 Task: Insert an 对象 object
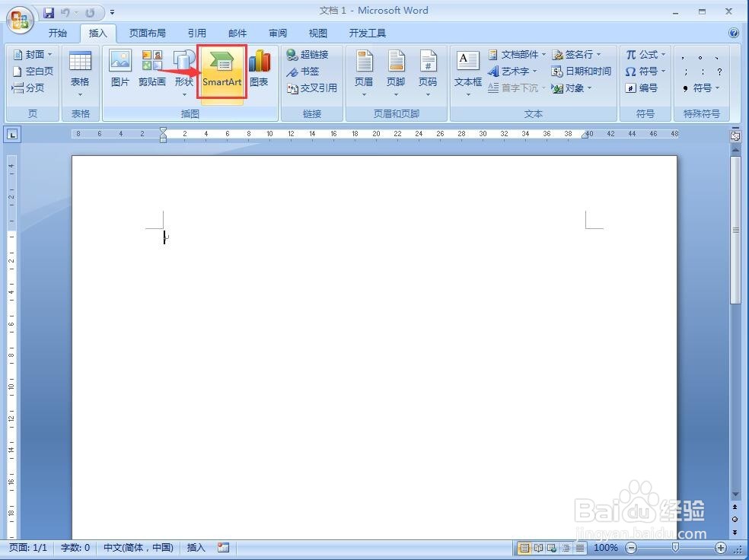[572, 87]
